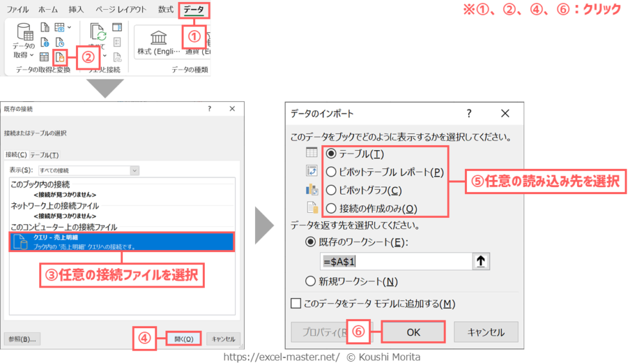Click OK in the データのインポート dialog
This screenshot has height=363, width=644.
[413, 332]
